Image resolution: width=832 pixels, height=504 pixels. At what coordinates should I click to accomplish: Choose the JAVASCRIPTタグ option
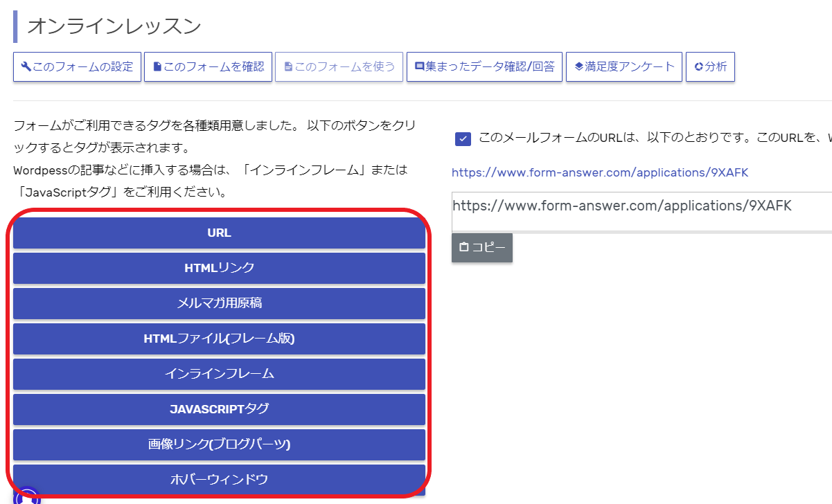pyautogui.click(x=219, y=409)
